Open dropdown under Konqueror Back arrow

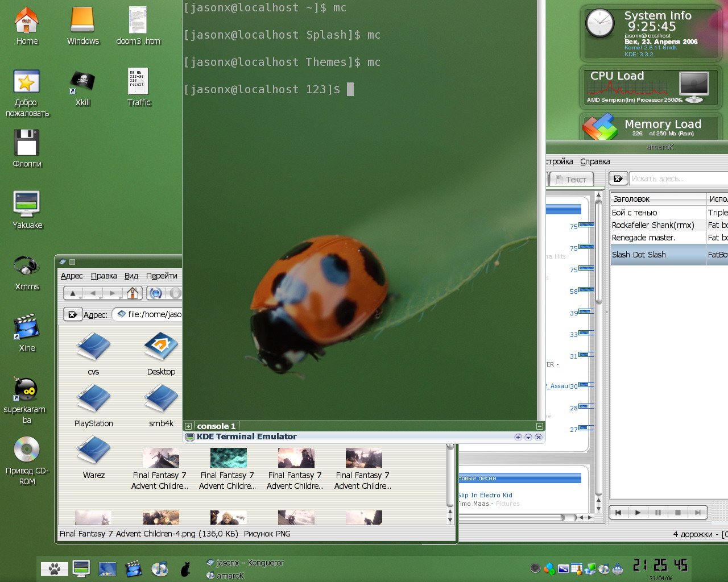[x=100, y=298]
